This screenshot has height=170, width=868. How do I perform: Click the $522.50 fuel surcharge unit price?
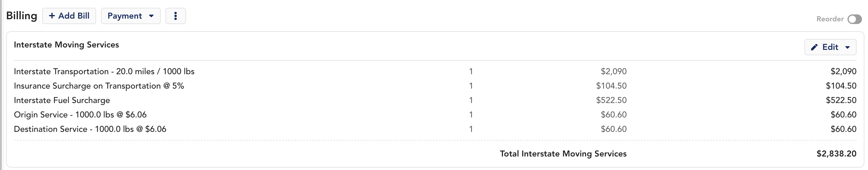tap(611, 100)
